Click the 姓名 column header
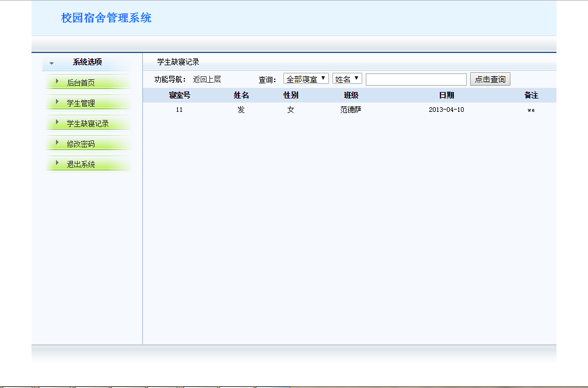The width and height of the screenshot is (588, 388). [x=241, y=95]
